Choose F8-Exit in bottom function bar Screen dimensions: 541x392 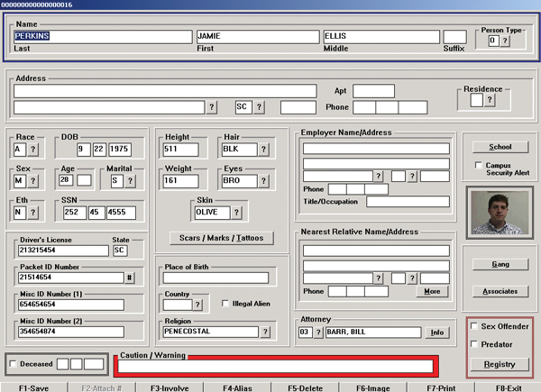click(509, 387)
